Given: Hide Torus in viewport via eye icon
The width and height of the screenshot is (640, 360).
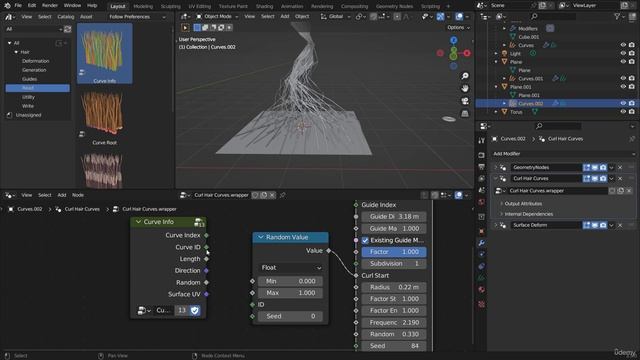Looking at the screenshot, I should pyautogui.click(x=623, y=111).
